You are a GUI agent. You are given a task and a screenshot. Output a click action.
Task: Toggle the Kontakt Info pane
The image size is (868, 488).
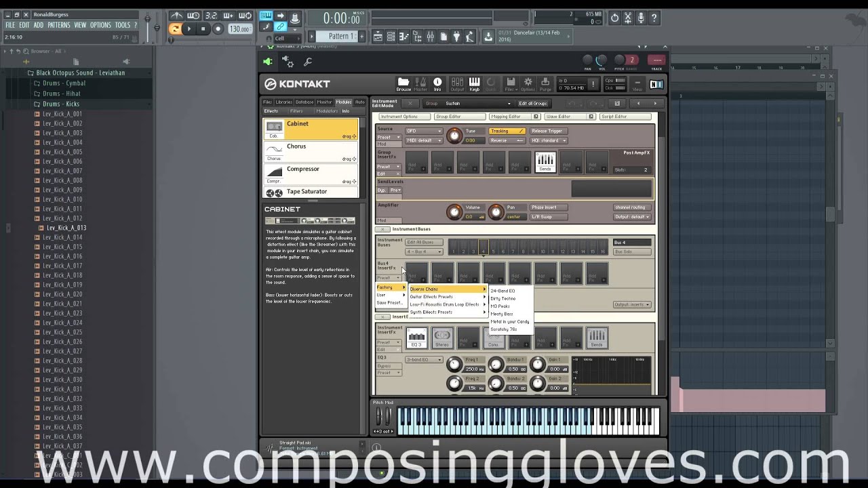[x=437, y=84]
